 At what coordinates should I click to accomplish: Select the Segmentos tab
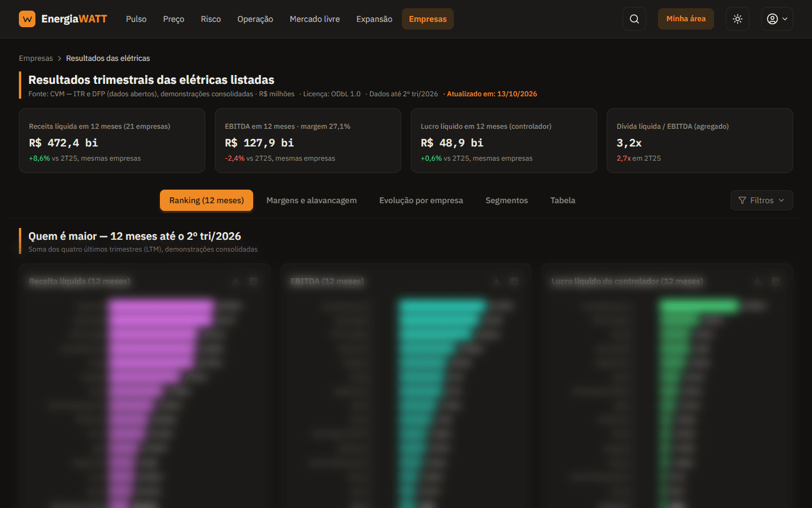[507, 200]
